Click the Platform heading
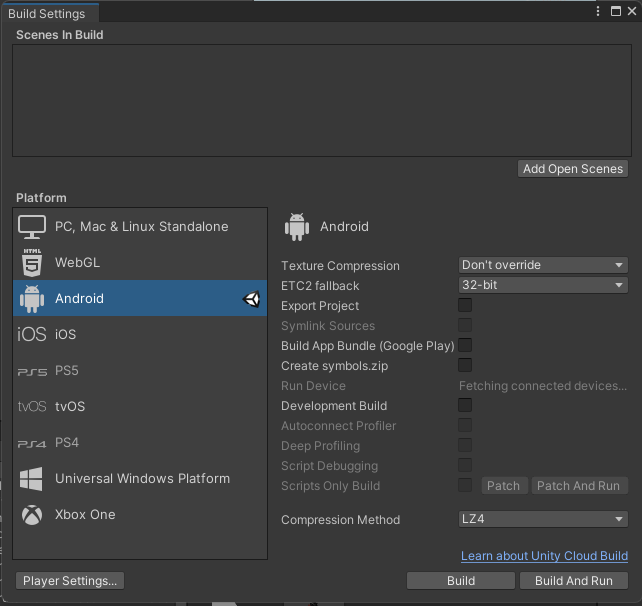 pyautogui.click(x=41, y=198)
